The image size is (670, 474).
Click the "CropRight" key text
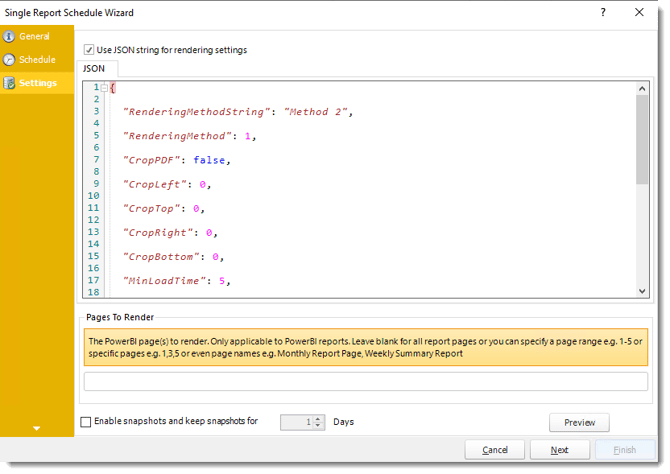tap(158, 233)
